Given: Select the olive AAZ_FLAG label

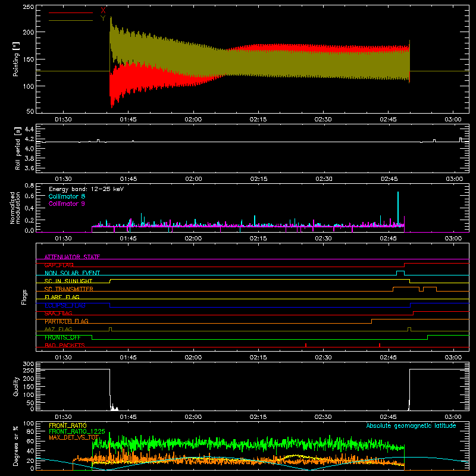Looking at the screenshot, I should (x=58, y=330).
